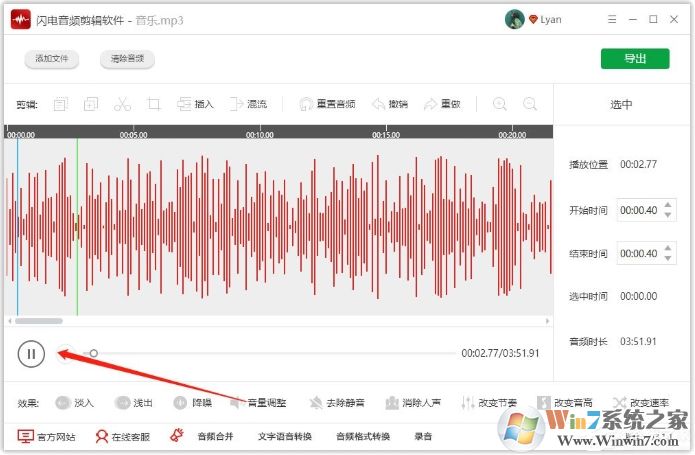
Task: Pause playback with the pause button
Action: pyautogui.click(x=31, y=354)
